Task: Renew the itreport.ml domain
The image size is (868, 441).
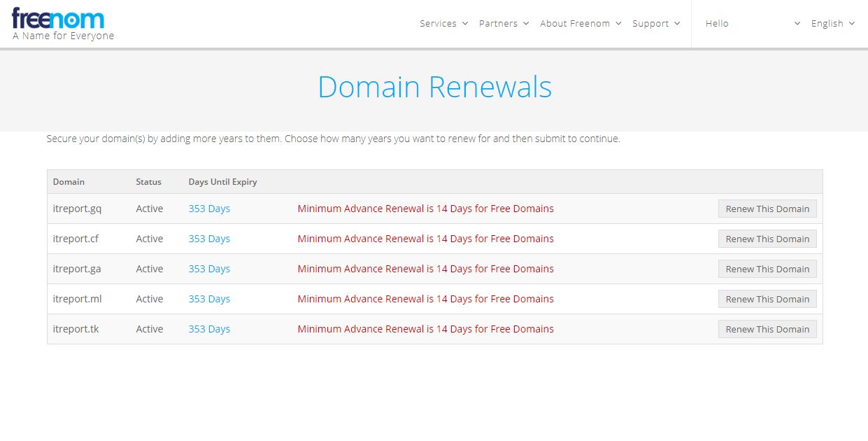Action: pyautogui.click(x=767, y=299)
